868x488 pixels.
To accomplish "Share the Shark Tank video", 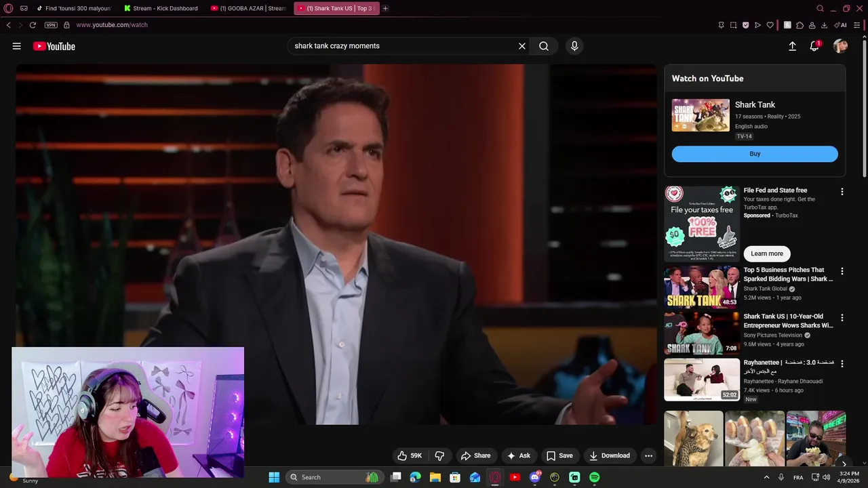I will [x=475, y=455].
